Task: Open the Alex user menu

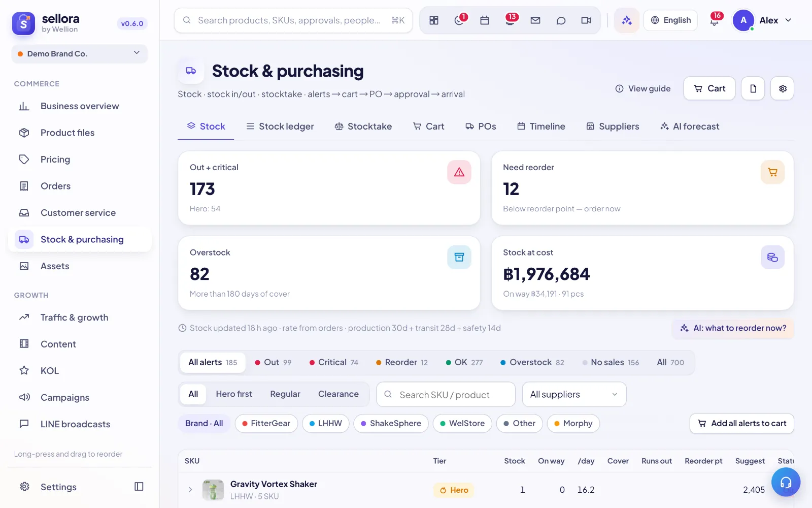Action: [762, 20]
